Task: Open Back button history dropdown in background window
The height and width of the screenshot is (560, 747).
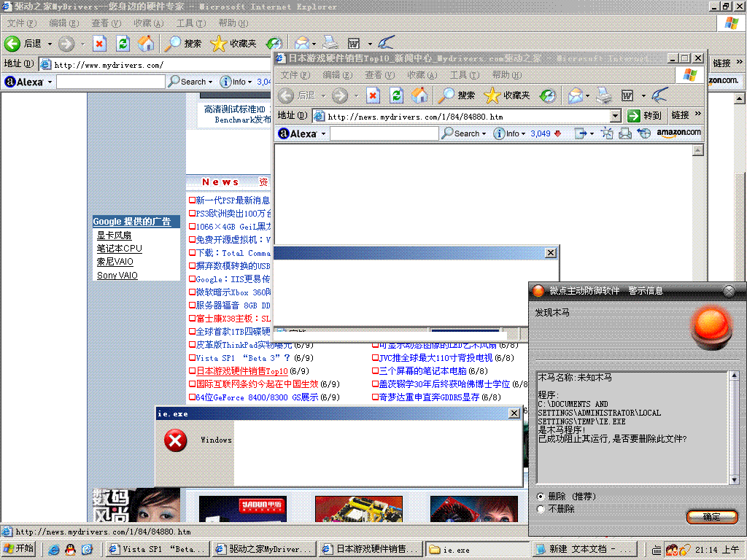Action: tap(50, 44)
